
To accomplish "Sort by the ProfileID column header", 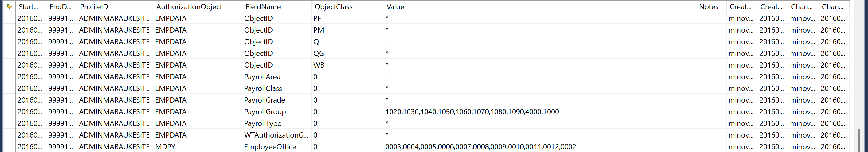I will pyautogui.click(x=94, y=7).
